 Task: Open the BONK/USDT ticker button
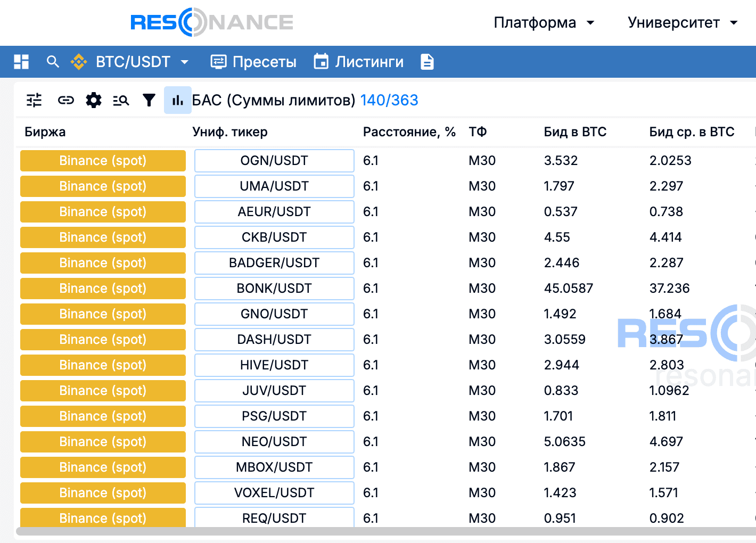click(274, 289)
